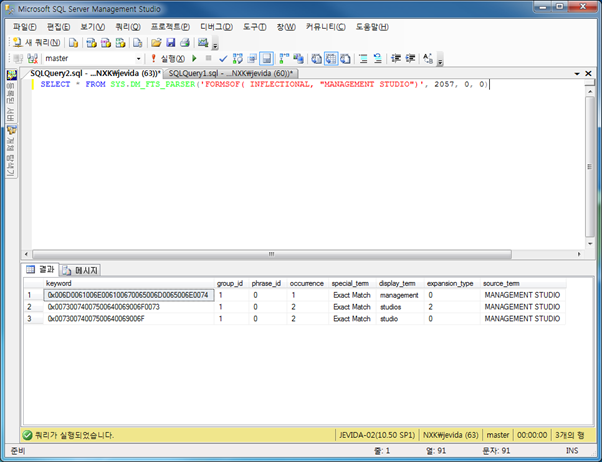
Task: Click the Activity Monitor icon
Action: pyautogui.click(x=203, y=43)
